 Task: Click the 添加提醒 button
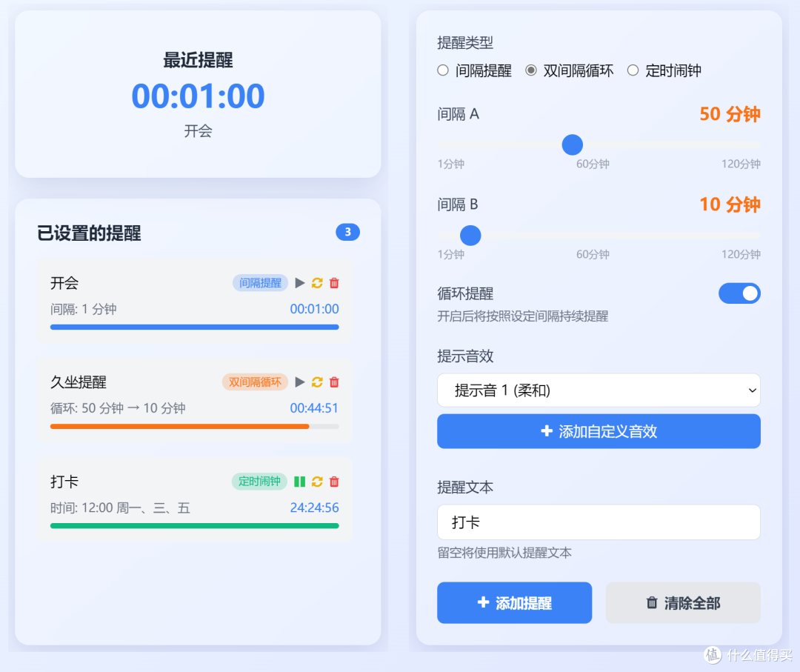point(514,602)
